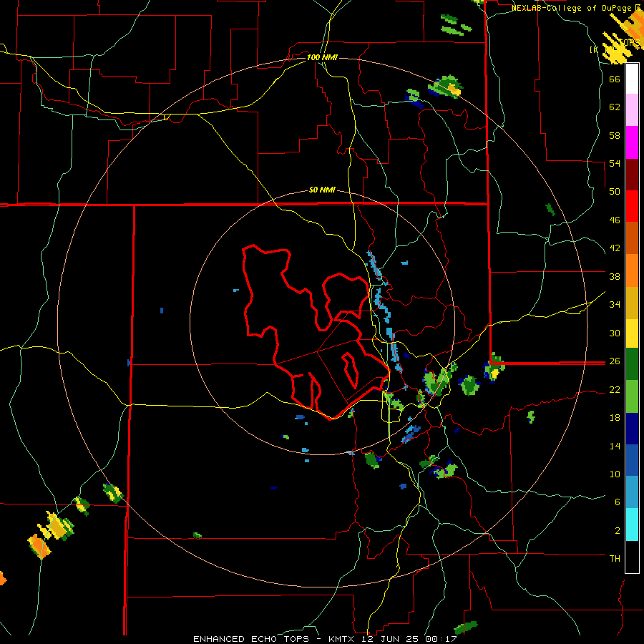
Task: Click the gold legend swatch
Action: pos(632,303)
